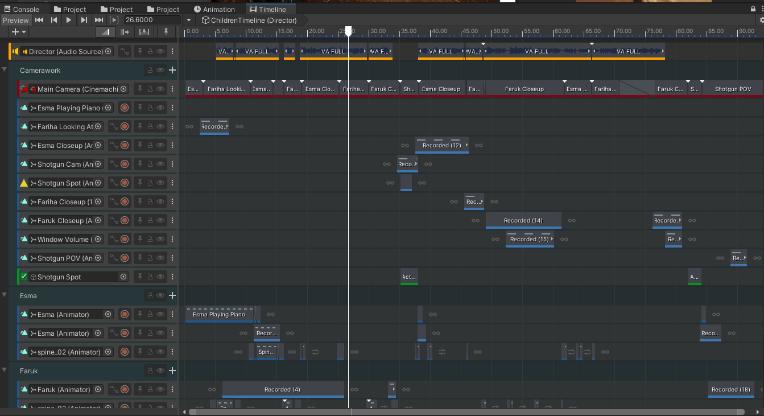Image resolution: width=764 pixels, height=416 pixels.
Task: Step forward to the next frame
Action: click(84, 20)
